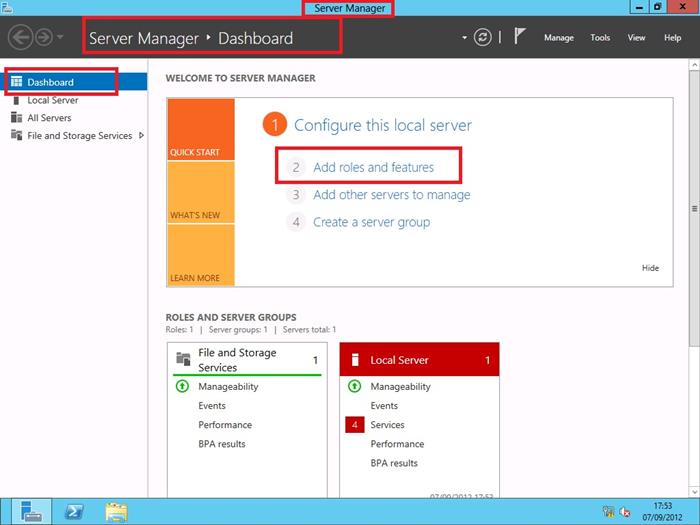Click the Server Manager title bar icon
The width and height of the screenshot is (700, 525).
pyautogui.click(x=7, y=8)
